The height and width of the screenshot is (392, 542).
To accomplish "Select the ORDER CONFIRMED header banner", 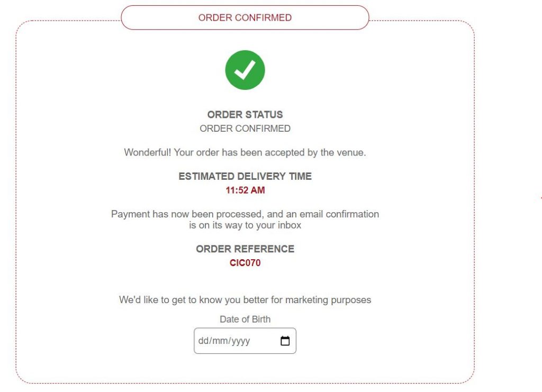I will tap(245, 17).
